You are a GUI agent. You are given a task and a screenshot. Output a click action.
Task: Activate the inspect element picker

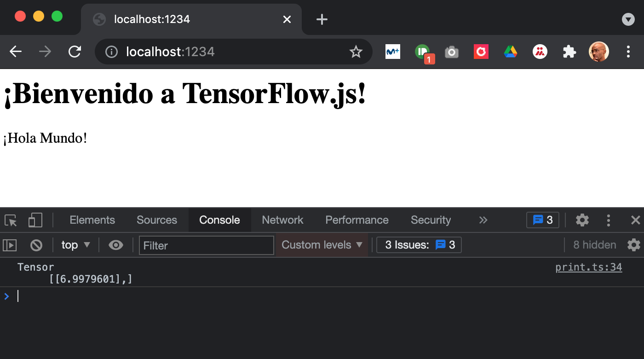(x=11, y=220)
